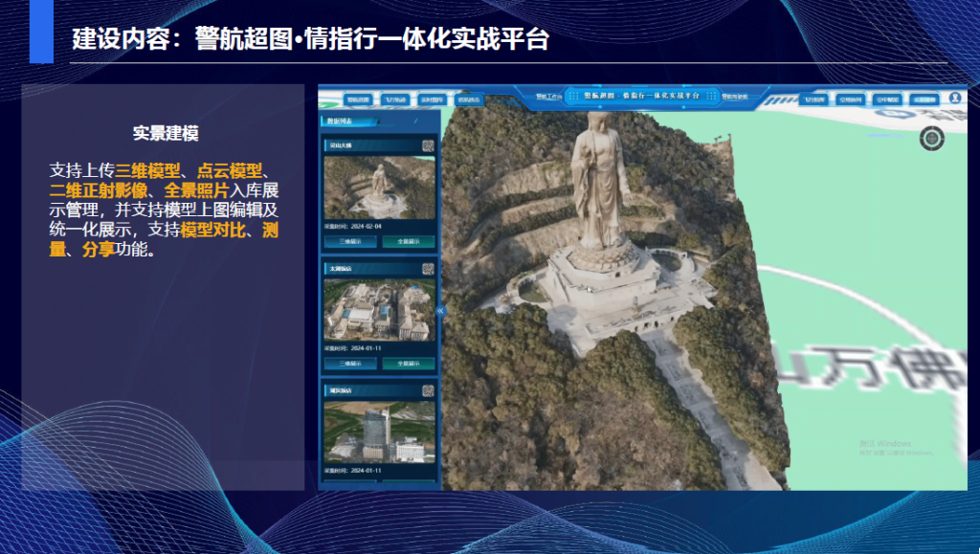
Task: Click QR code icon for 灵山大佛
Action: 428,146
